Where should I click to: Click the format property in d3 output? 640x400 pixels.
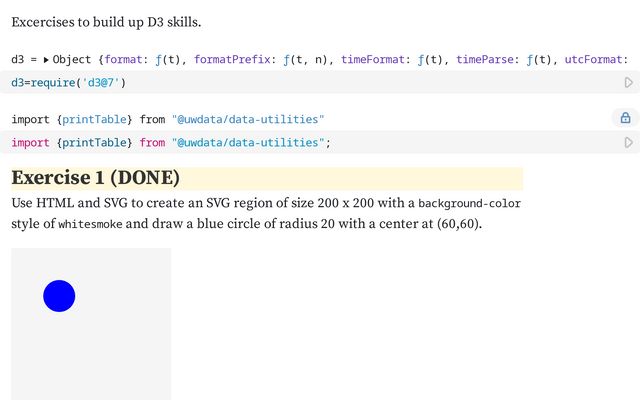[x=123, y=60]
